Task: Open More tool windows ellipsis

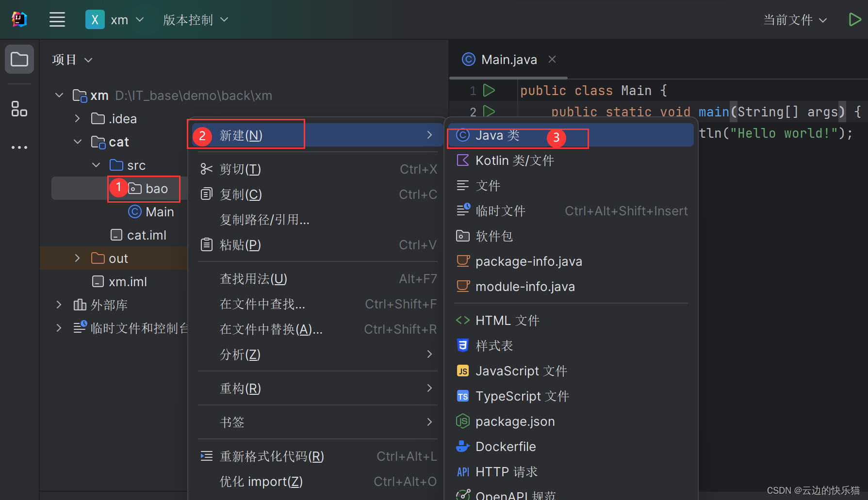Action: tap(19, 147)
